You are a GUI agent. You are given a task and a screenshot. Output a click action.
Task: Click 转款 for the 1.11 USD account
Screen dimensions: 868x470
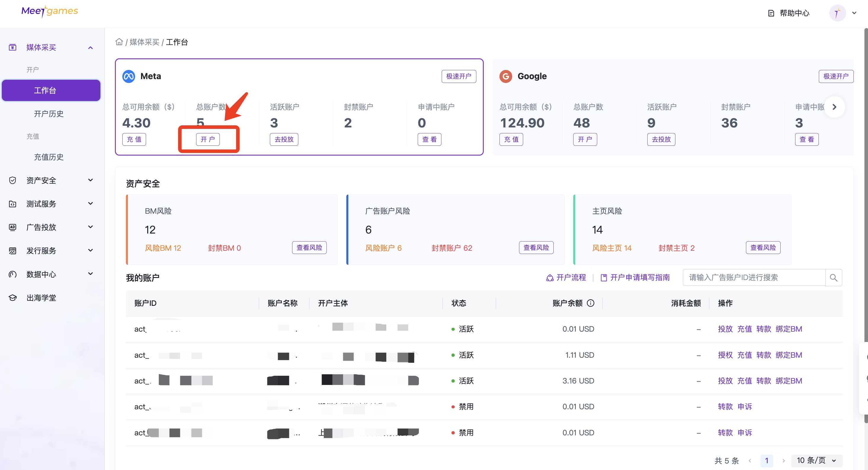tap(763, 355)
